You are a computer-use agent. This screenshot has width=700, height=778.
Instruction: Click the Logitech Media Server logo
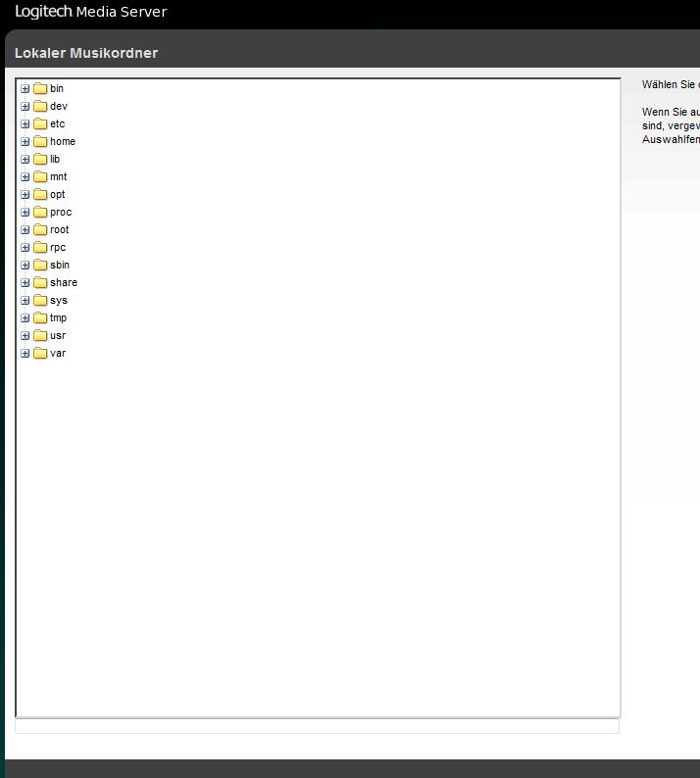(x=90, y=13)
